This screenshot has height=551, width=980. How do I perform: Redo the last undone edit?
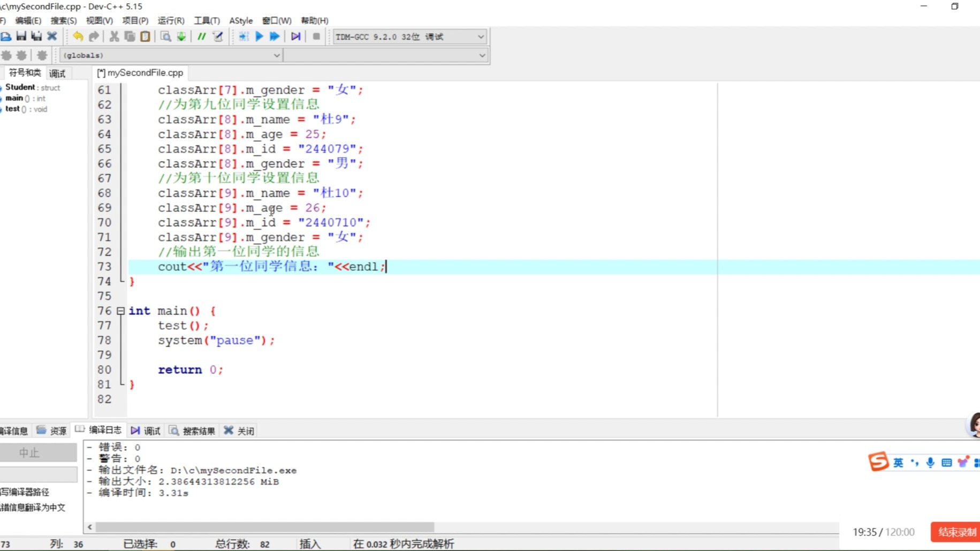[x=94, y=36]
